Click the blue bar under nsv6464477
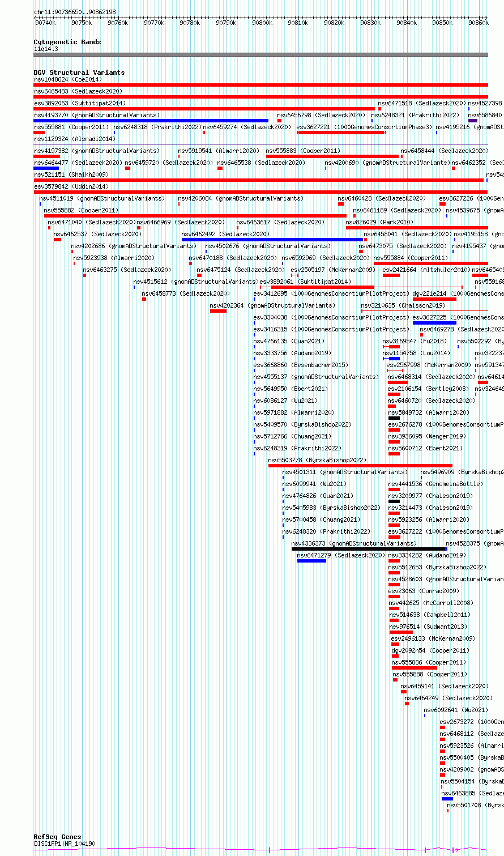504x856 pixels. point(46,168)
